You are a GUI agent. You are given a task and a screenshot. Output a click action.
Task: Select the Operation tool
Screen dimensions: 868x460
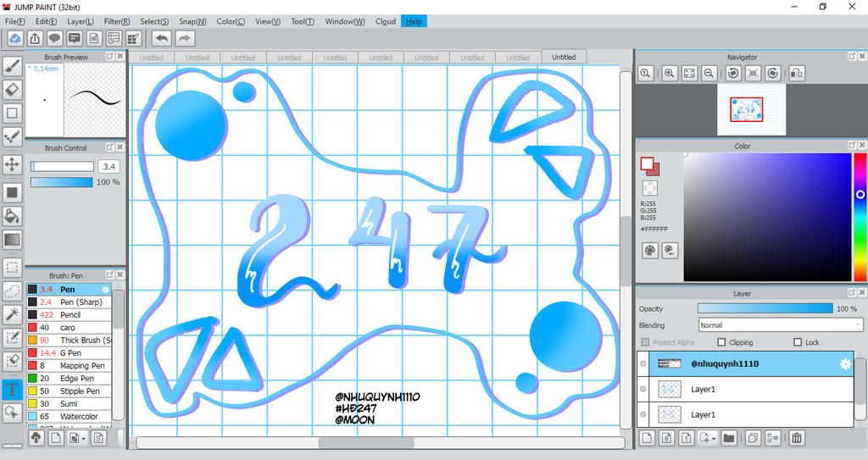point(12,413)
